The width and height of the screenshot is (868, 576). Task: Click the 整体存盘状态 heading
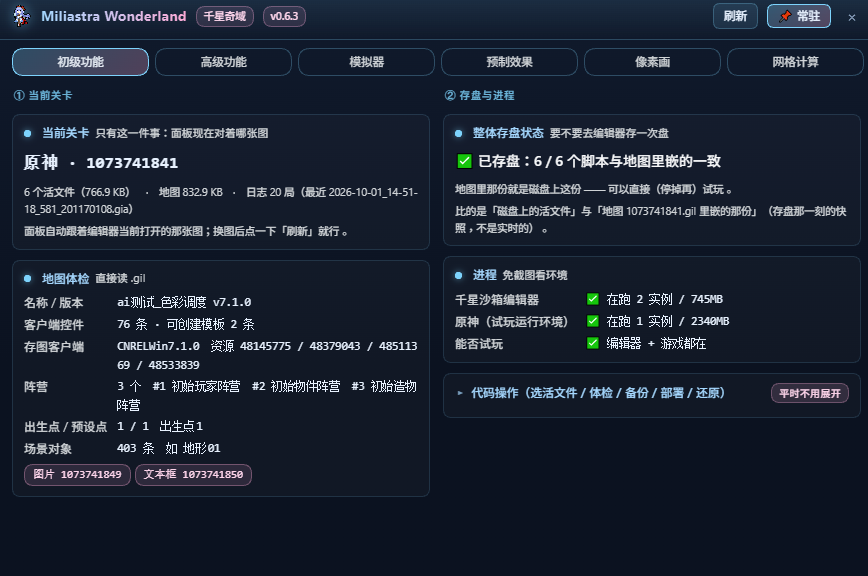(508, 133)
